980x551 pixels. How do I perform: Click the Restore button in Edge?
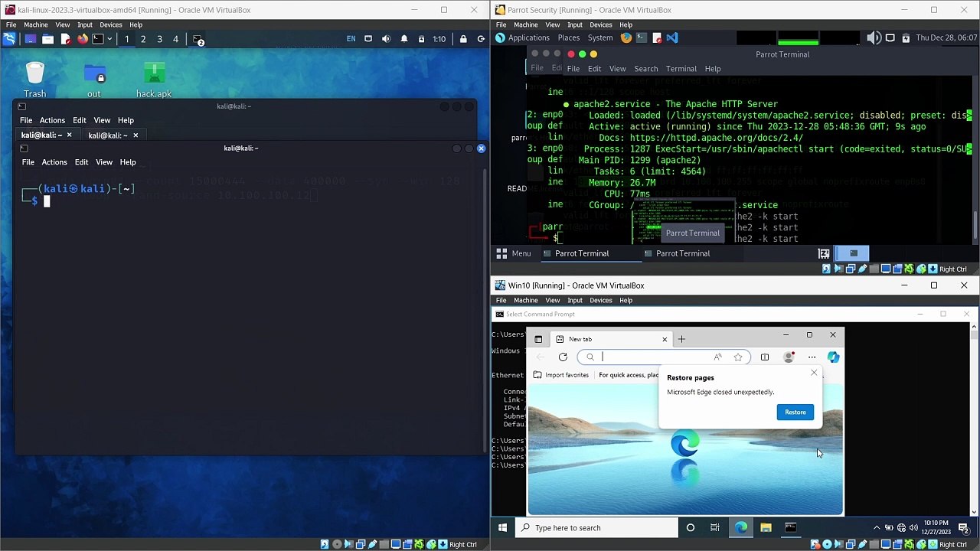(795, 412)
